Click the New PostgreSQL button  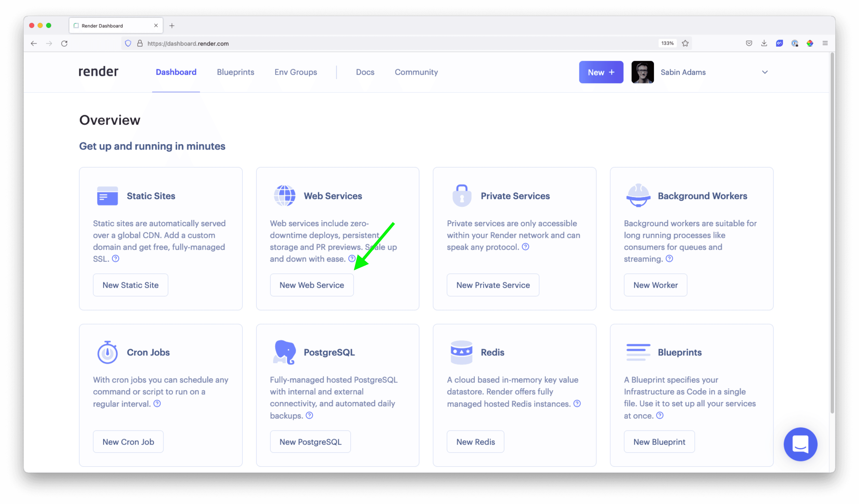[310, 442]
